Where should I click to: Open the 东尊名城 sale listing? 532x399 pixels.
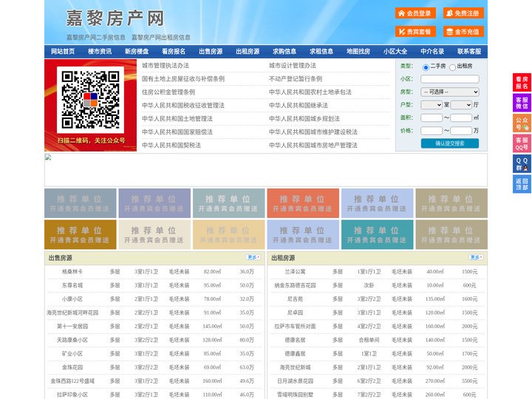[72, 285]
